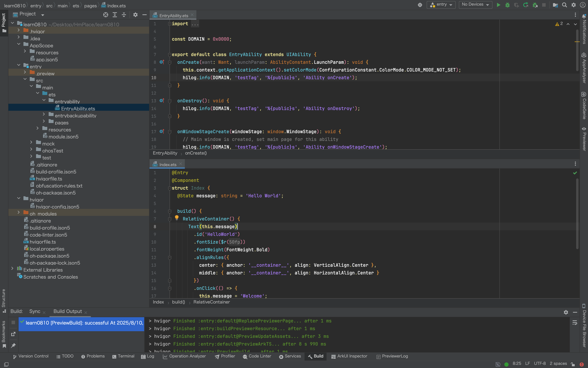The width and height of the screenshot is (588, 368).
Task: Toggle soft-wrap icon in Build Output
Action: [575, 322]
